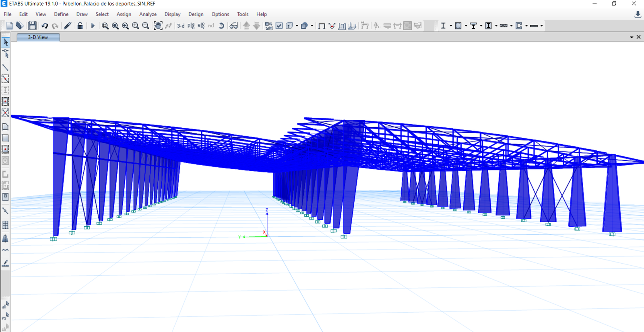Open the Analyze menu
644x332 pixels.
148,14
